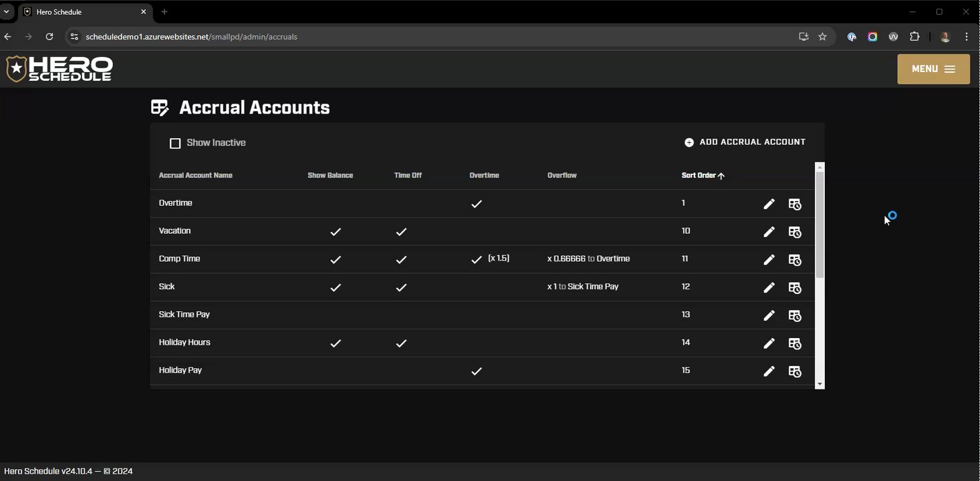Image resolution: width=980 pixels, height=481 pixels.
Task: Edit the Holiday Pay account
Action: pyautogui.click(x=769, y=371)
